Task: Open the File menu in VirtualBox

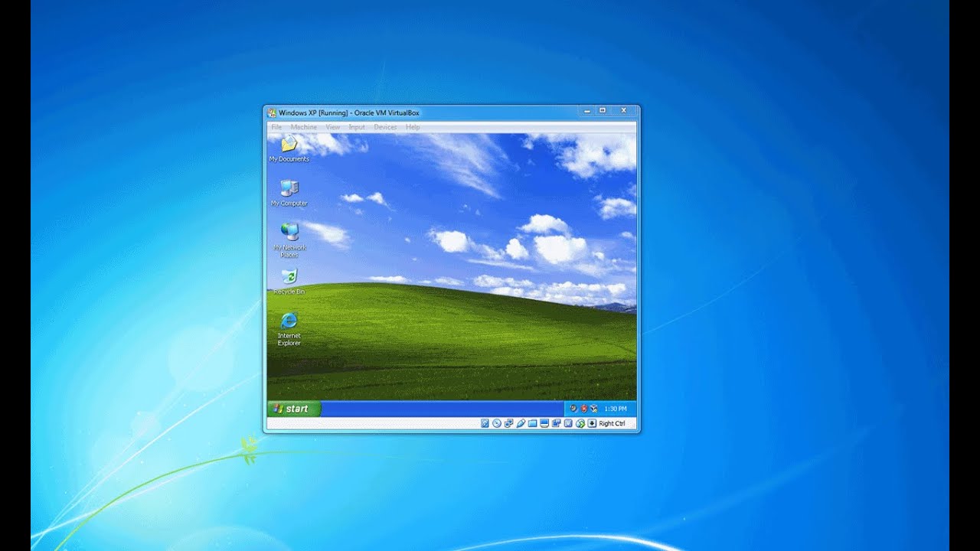Action: click(x=276, y=127)
